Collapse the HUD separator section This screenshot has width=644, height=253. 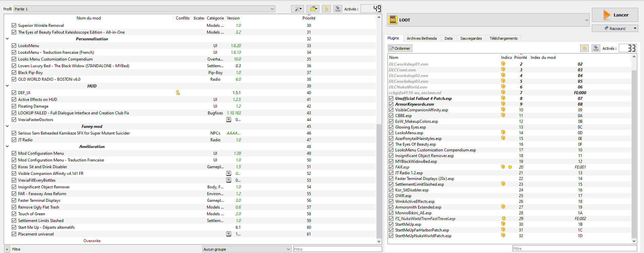click(x=7, y=86)
